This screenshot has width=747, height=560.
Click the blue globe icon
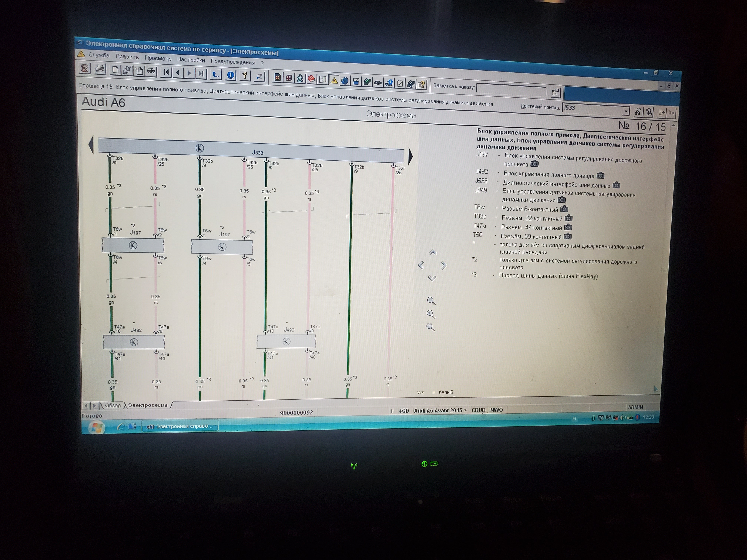click(x=344, y=81)
